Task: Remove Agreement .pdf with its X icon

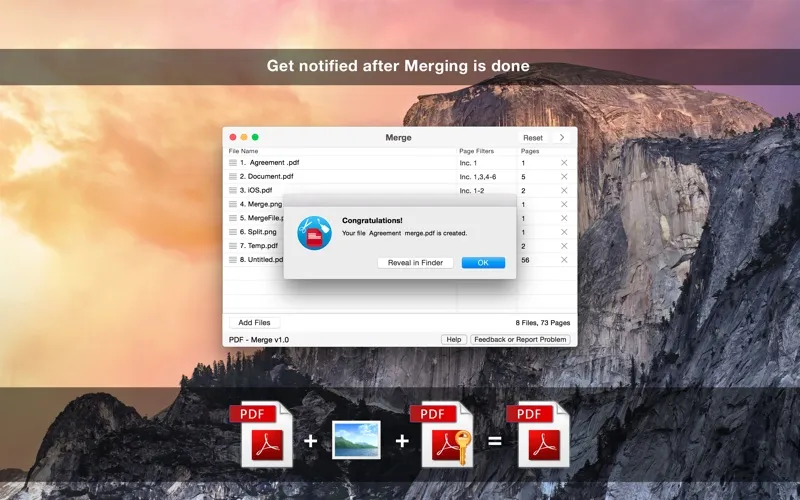Action: (x=564, y=163)
